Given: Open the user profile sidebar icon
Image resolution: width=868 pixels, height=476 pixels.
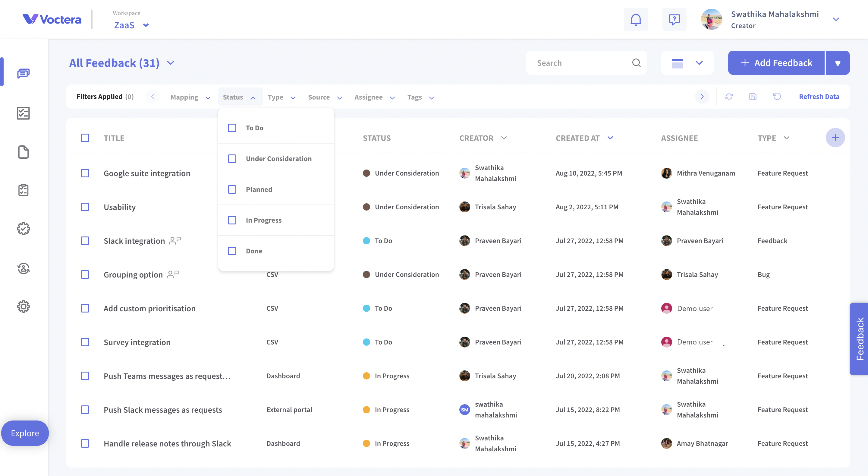Looking at the screenshot, I should (x=23, y=268).
